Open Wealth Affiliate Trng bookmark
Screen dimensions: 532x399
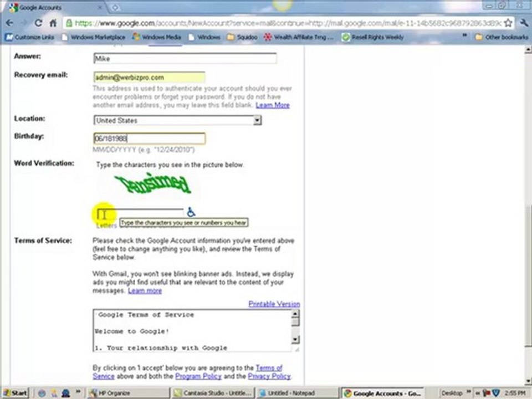click(300, 37)
